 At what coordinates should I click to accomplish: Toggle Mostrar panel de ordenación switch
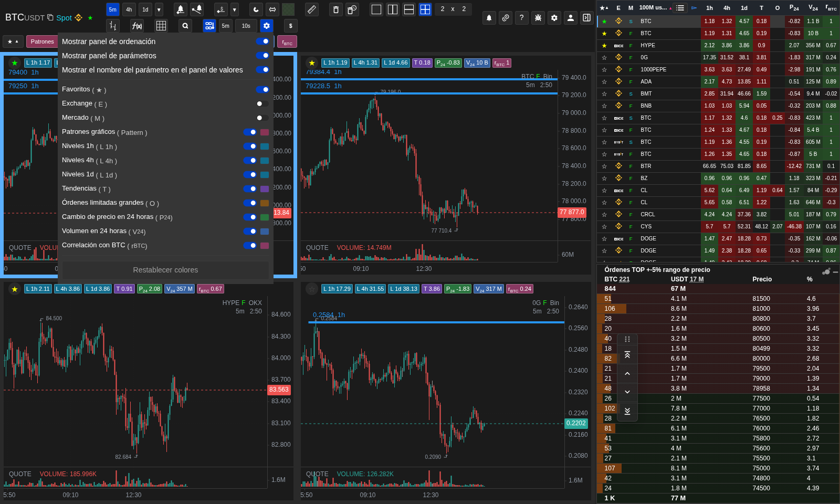pos(262,41)
